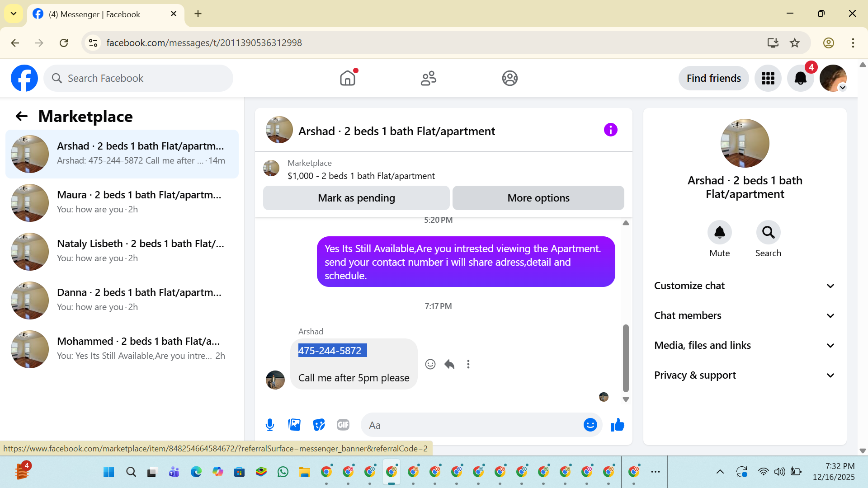
Task: Open Mohammed's Marketplace conversation
Action: tap(122, 349)
